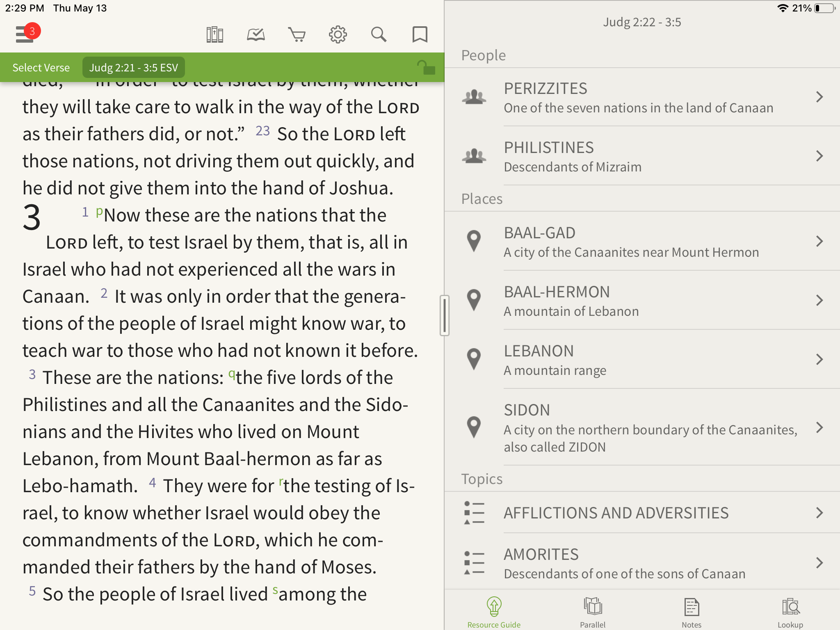Tap verse number 2 in chapter 3
Screen dimensions: 840x630
pos(104,293)
